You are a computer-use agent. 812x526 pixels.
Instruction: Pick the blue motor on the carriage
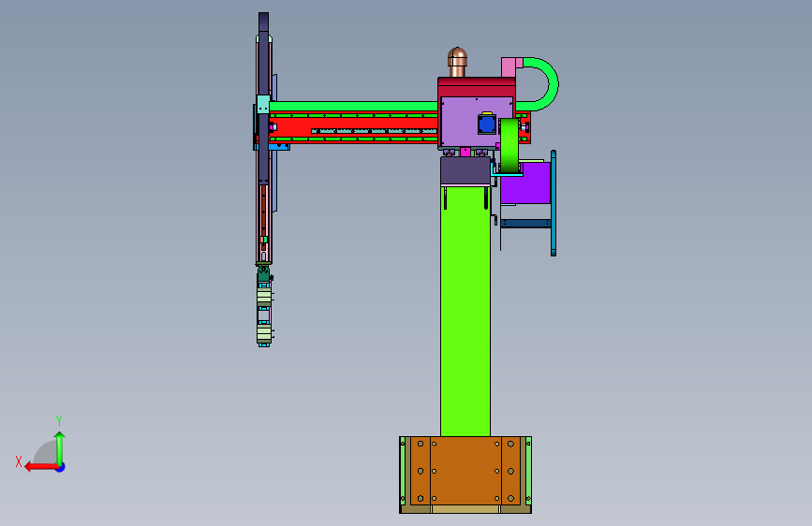click(487, 124)
